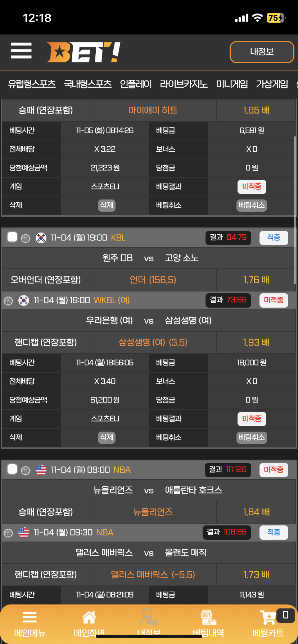Tap the BET! logo

click(83, 52)
